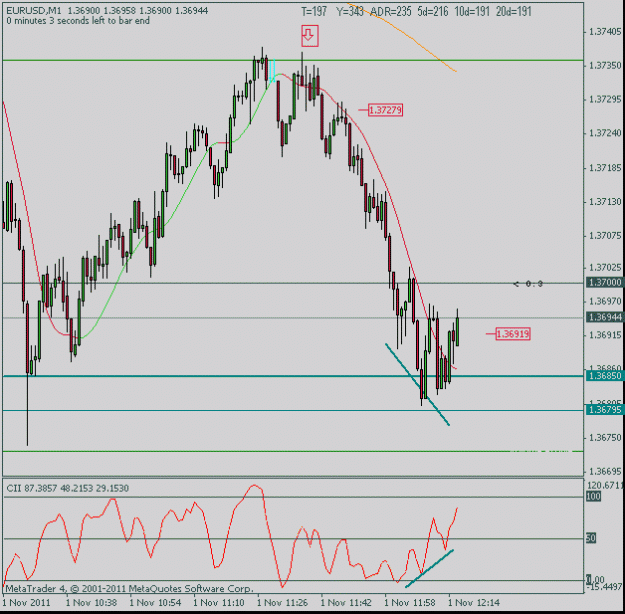Click the 1 Nov 10:38 time axis label
The image size is (625, 614).
91,602
